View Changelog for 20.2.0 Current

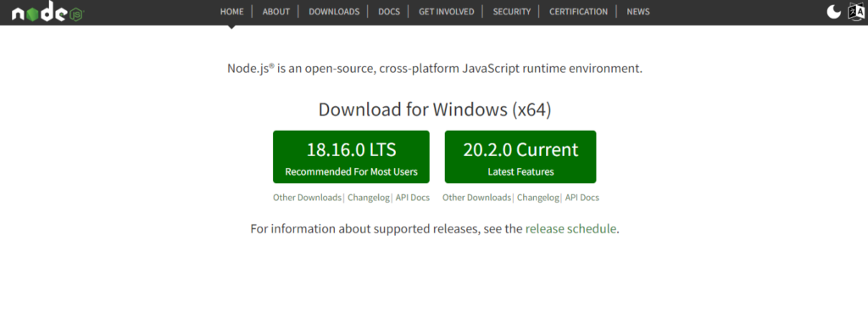pyautogui.click(x=538, y=198)
